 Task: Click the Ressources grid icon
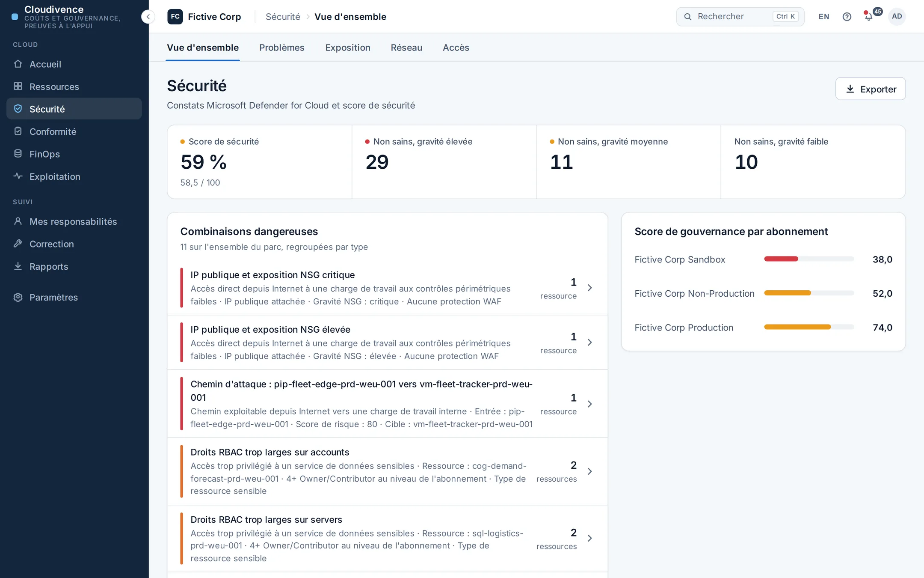pyautogui.click(x=18, y=86)
